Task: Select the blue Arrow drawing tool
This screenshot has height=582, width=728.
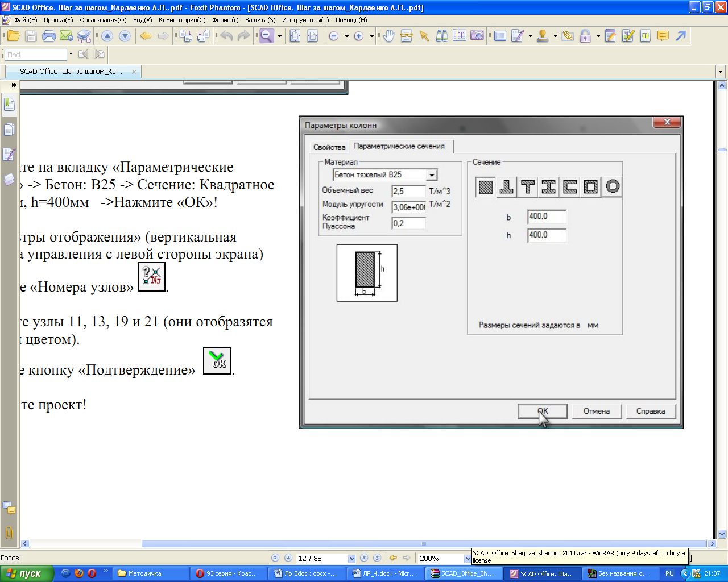Action: pyautogui.click(x=681, y=36)
